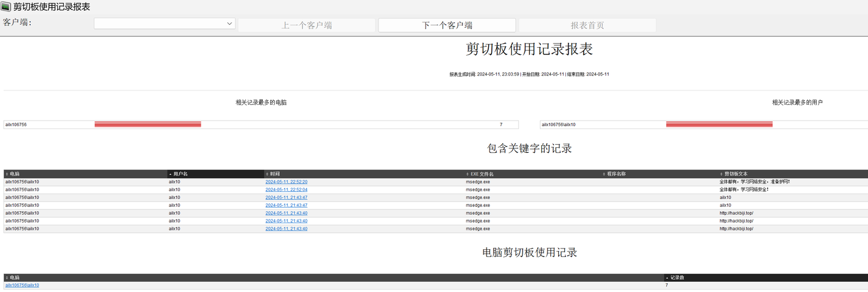Image resolution: width=868 pixels, height=292 pixels.
Task: Sort keyword records by the 剪切板文本 column
Action: point(793,174)
